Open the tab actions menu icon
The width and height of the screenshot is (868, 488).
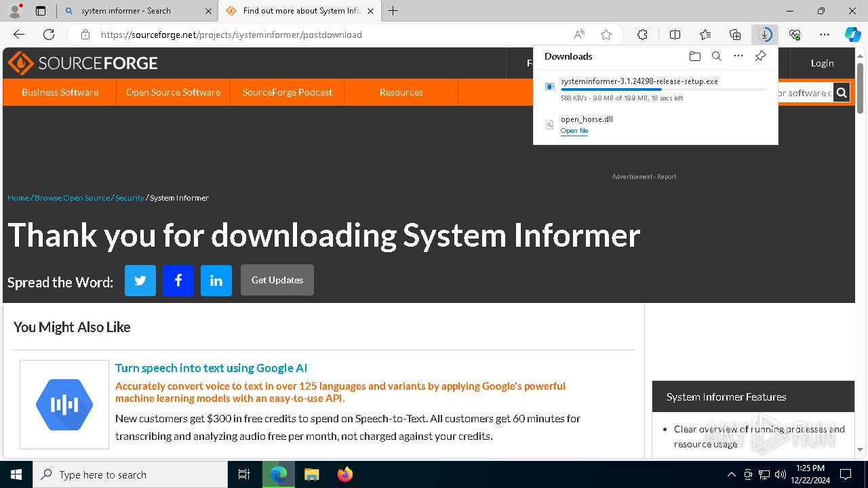click(41, 11)
